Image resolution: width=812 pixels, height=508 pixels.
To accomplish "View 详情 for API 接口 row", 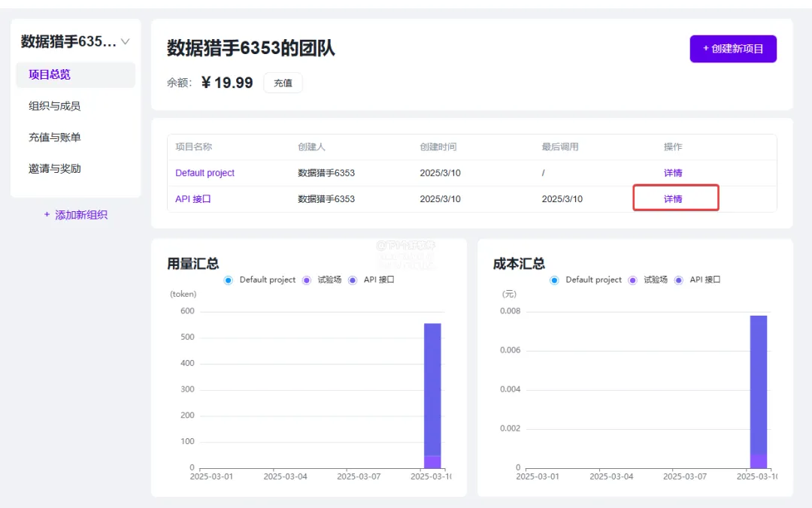I will coord(673,199).
